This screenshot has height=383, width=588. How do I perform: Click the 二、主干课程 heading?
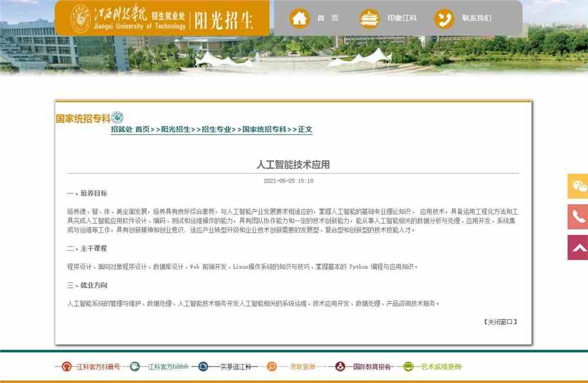pyautogui.click(x=87, y=248)
